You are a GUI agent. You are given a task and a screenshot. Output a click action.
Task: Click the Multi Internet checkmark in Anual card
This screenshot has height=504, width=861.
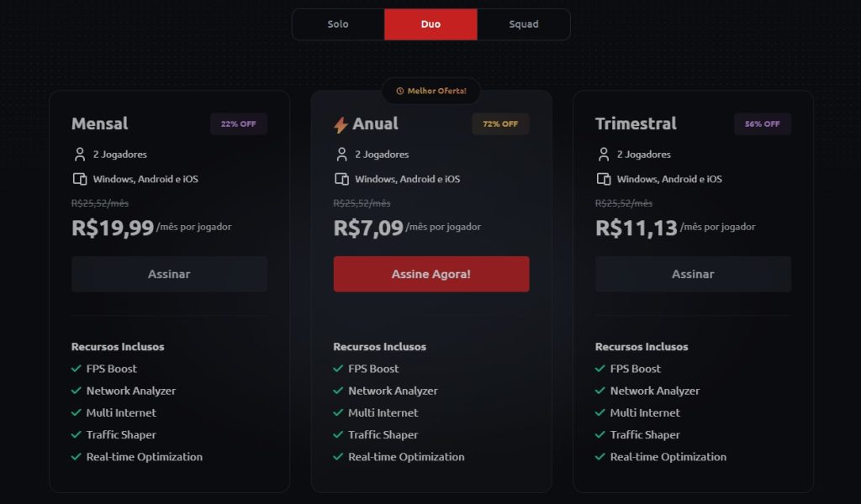(x=339, y=412)
